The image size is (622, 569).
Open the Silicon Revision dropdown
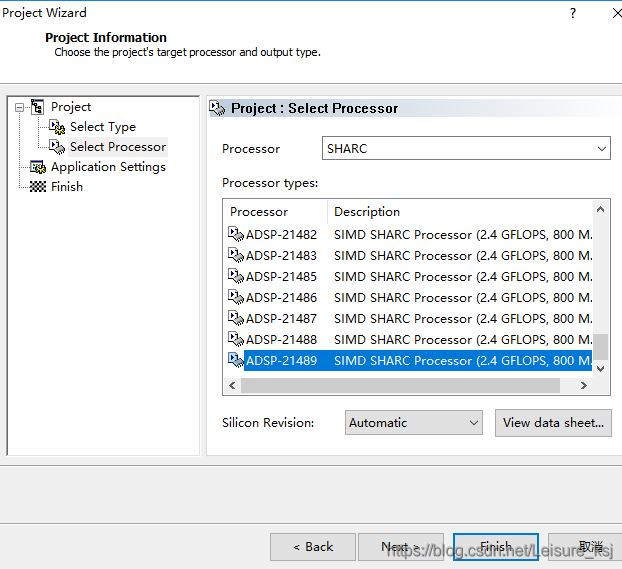coord(414,423)
